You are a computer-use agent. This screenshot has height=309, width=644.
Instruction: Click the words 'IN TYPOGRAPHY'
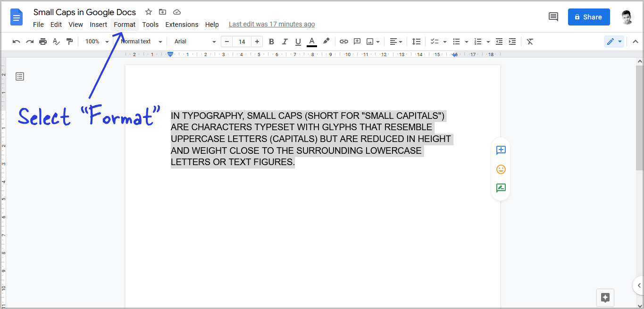(x=207, y=116)
